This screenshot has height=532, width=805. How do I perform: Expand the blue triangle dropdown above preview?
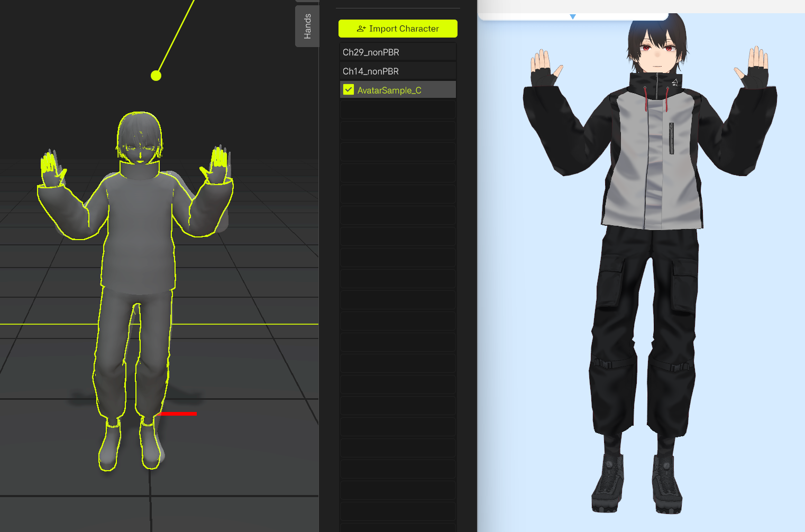(573, 17)
